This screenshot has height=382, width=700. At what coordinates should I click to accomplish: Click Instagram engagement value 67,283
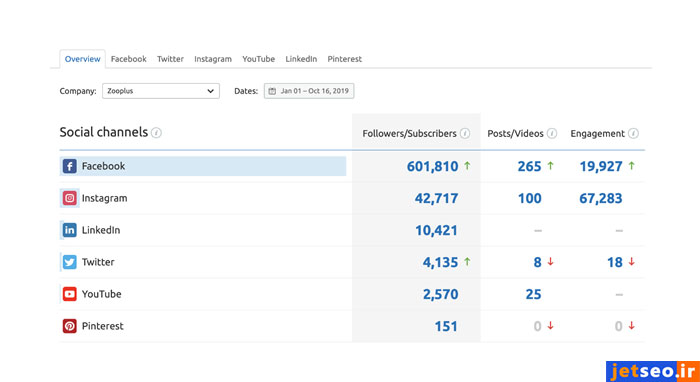(601, 198)
